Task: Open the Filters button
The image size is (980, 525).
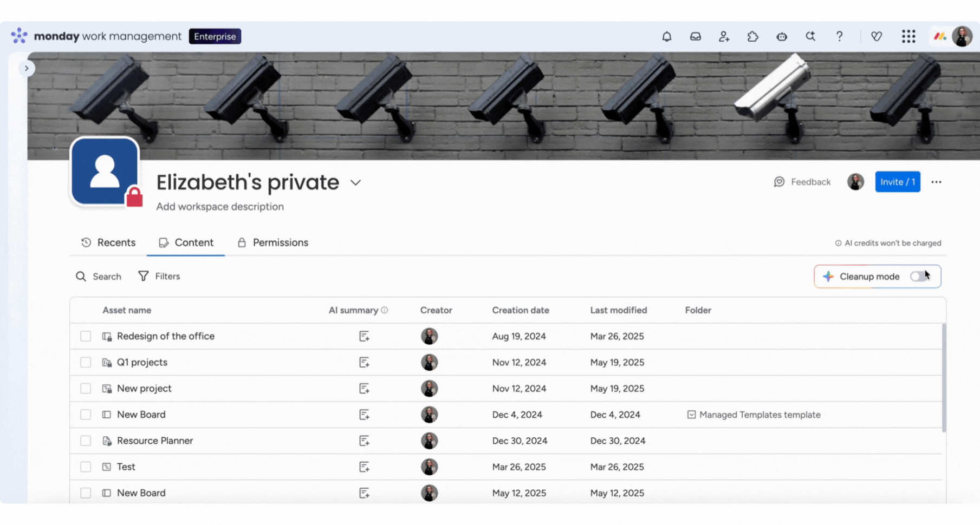Action: [x=159, y=277]
